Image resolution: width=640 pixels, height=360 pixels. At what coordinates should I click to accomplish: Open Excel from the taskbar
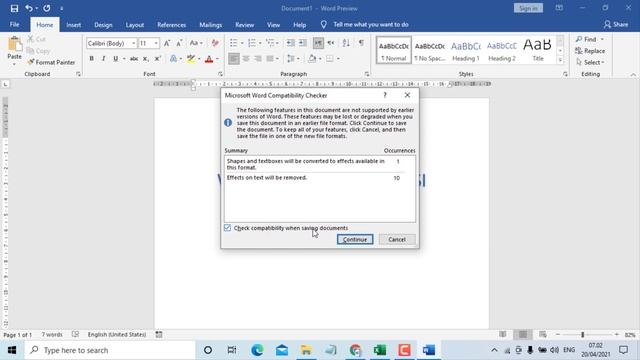tap(380, 350)
